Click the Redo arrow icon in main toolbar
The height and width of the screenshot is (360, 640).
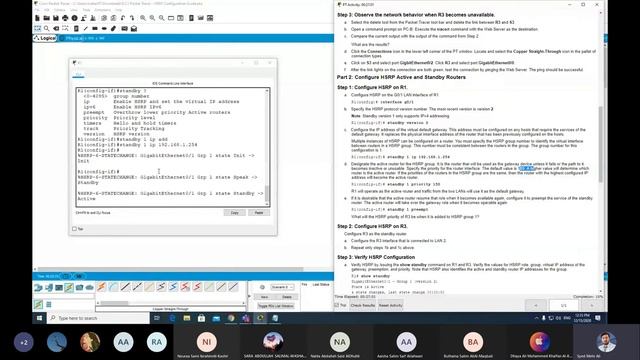click(132, 18)
